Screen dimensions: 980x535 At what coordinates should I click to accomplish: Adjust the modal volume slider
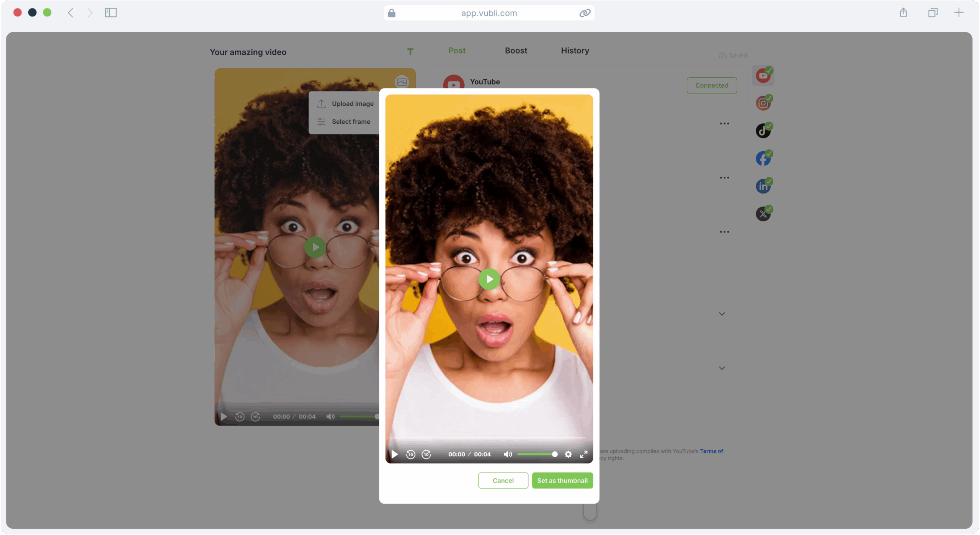pyautogui.click(x=536, y=454)
